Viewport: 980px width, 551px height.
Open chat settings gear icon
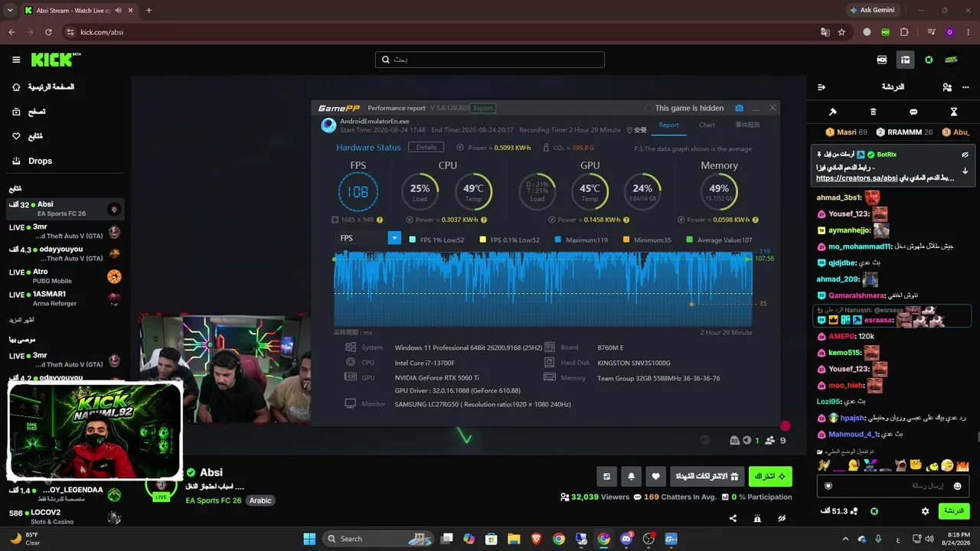pos(926,510)
